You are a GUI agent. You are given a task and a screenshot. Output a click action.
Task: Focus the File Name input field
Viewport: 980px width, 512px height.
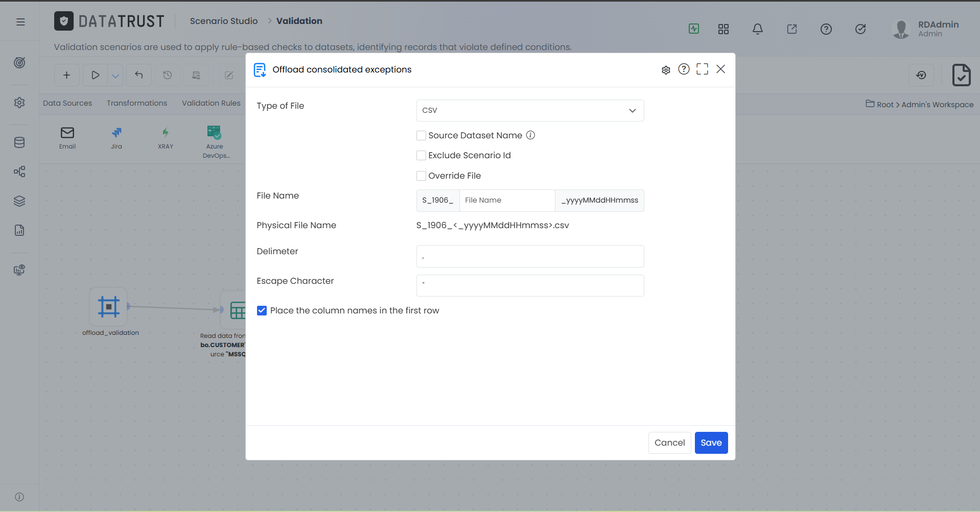click(x=507, y=200)
